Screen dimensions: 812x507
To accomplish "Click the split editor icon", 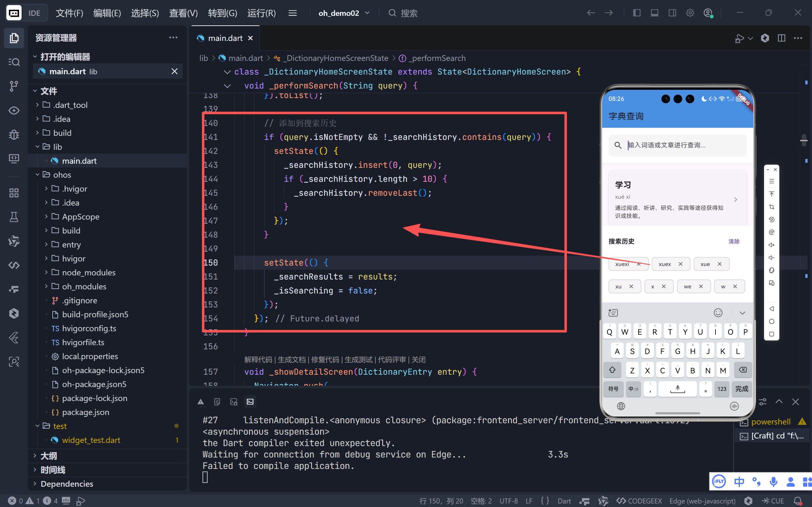I will coord(781,38).
